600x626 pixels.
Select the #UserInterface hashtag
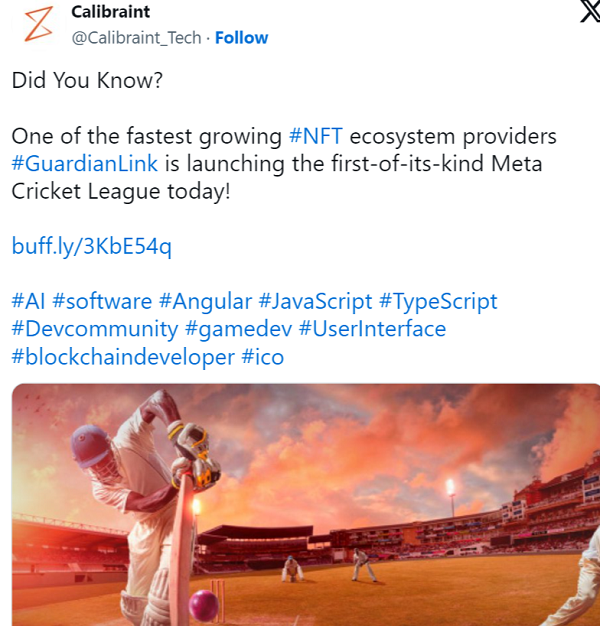click(372, 329)
